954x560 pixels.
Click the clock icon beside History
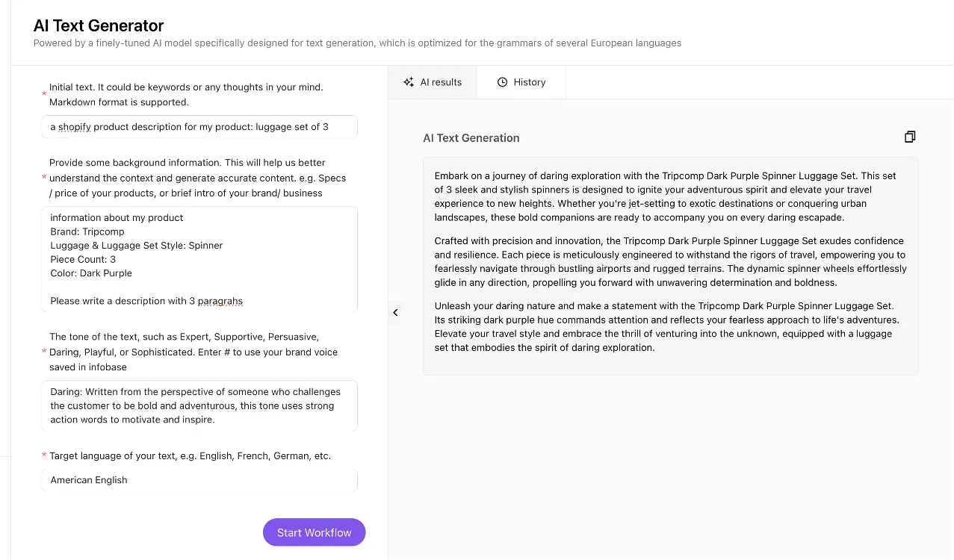click(x=502, y=82)
